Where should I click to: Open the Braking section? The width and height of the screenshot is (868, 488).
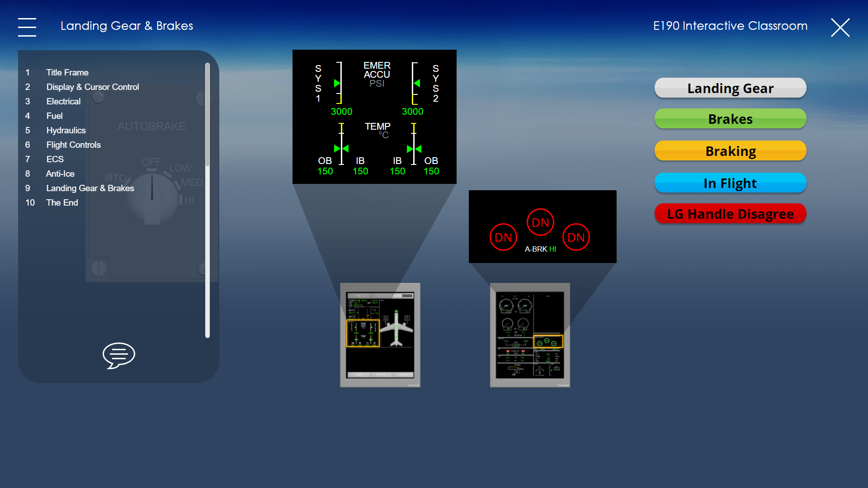click(730, 150)
